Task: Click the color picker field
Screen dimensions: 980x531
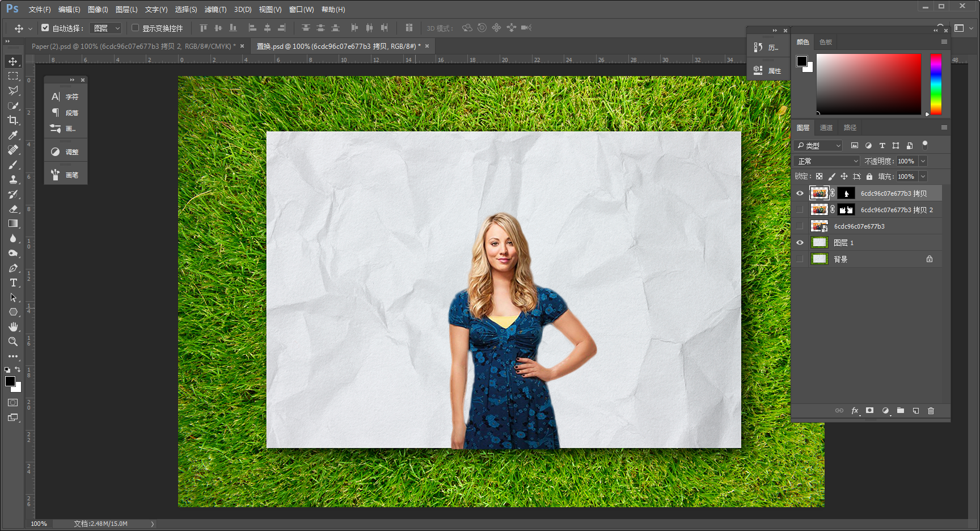Action: 869,85
